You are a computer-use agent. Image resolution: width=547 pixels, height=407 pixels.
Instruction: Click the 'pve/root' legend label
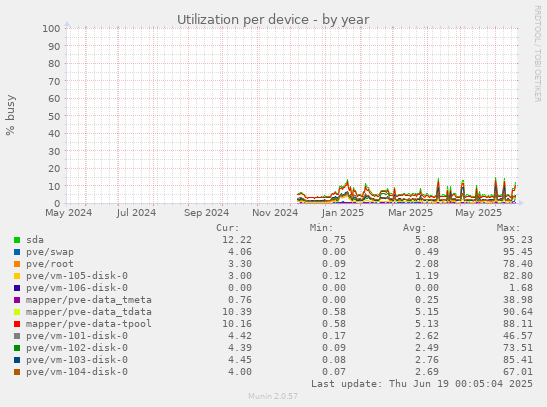click(x=50, y=264)
